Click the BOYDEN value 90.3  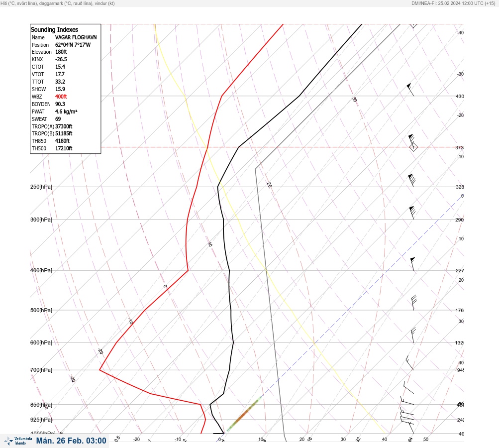pos(60,104)
